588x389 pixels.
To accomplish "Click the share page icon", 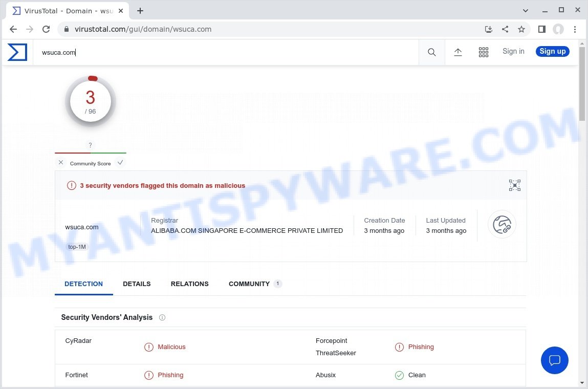I will point(505,29).
